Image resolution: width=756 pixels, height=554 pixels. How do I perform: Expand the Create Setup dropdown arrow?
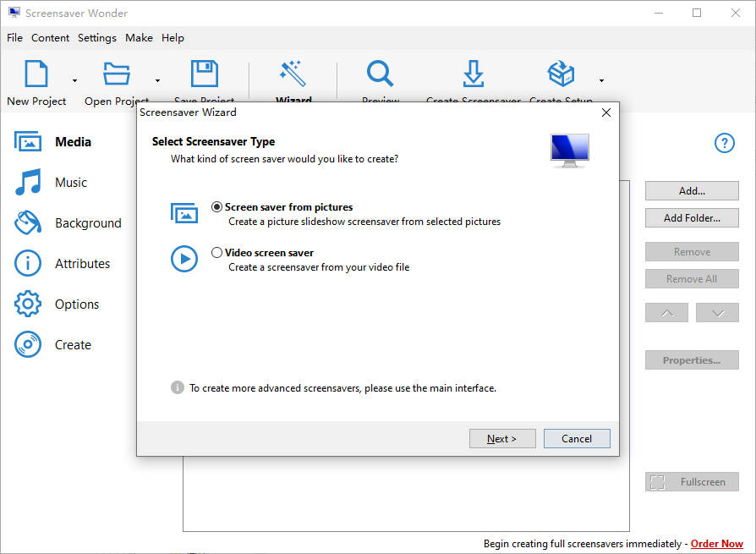[601, 81]
